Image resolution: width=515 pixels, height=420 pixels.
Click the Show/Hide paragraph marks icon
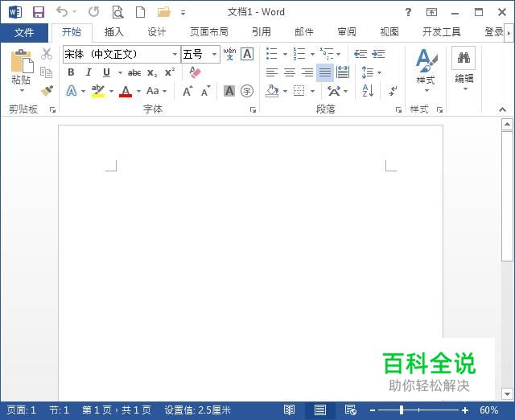[392, 91]
